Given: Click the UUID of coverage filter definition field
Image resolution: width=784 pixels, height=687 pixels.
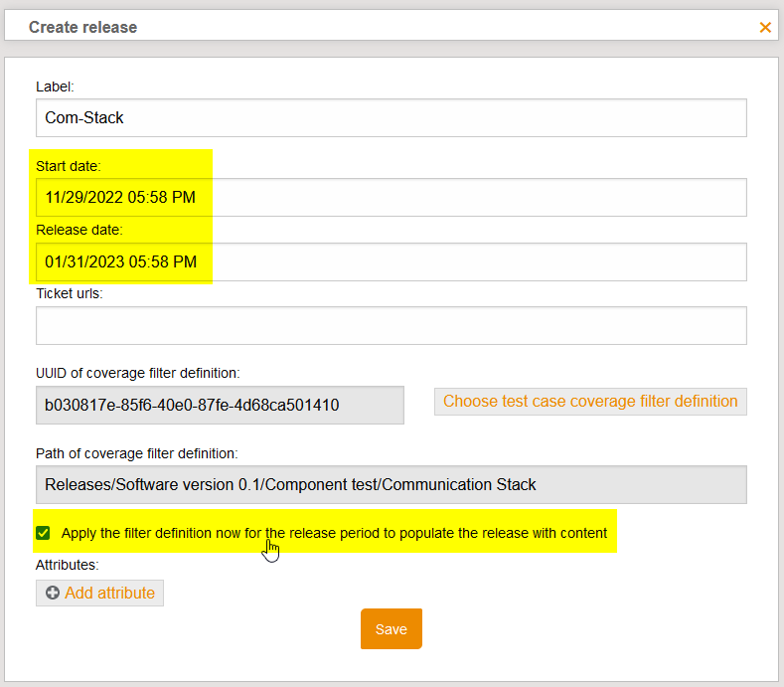Looking at the screenshot, I should coord(220,405).
